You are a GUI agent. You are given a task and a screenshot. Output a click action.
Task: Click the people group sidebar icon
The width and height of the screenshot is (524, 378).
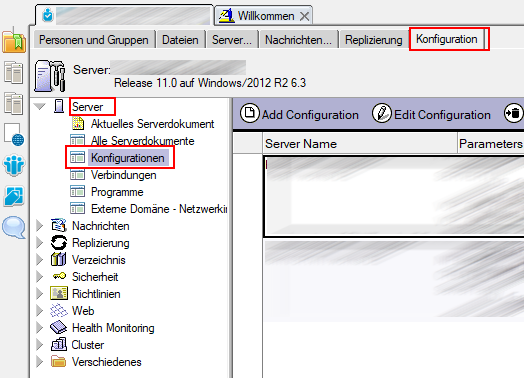(14, 165)
